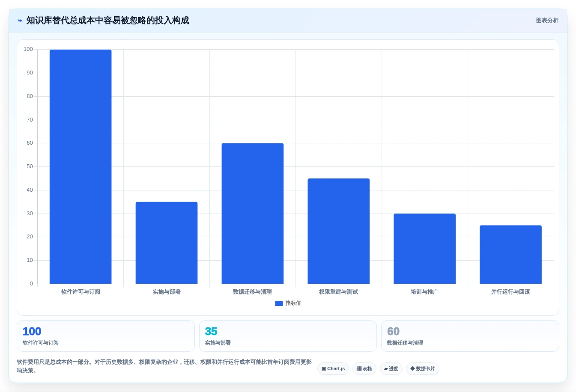Click the 软件许可与订阅 bar in chart
The height and width of the screenshot is (392, 576).
[x=81, y=166]
